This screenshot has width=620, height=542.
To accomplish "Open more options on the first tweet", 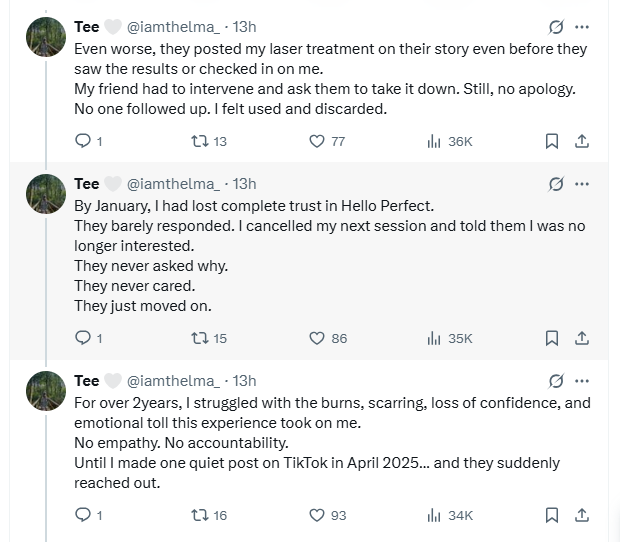I will click(582, 27).
